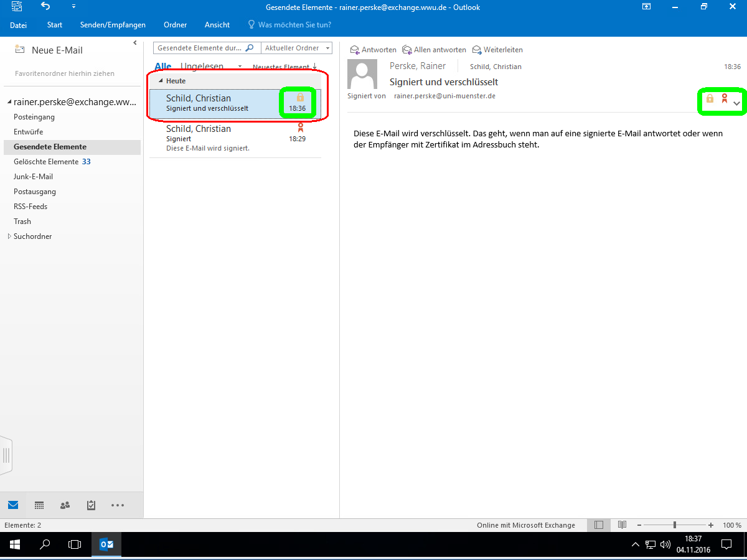Click the zoom slider handle
Viewport: 747px width, 560px height.
(675, 525)
